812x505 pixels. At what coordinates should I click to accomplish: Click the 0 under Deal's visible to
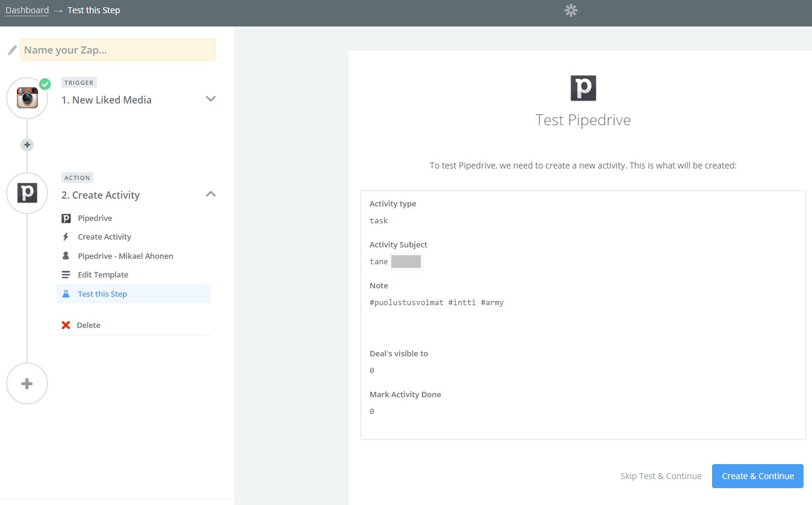pos(372,370)
